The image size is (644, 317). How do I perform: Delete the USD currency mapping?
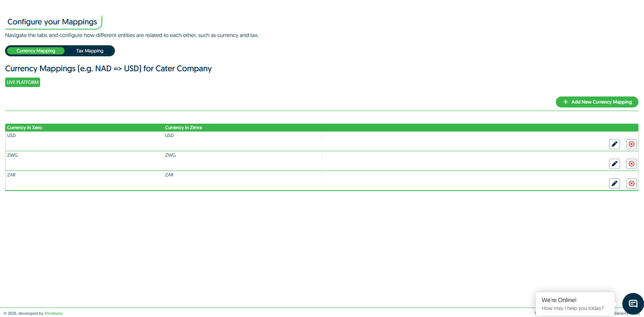[x=631, y=144]
